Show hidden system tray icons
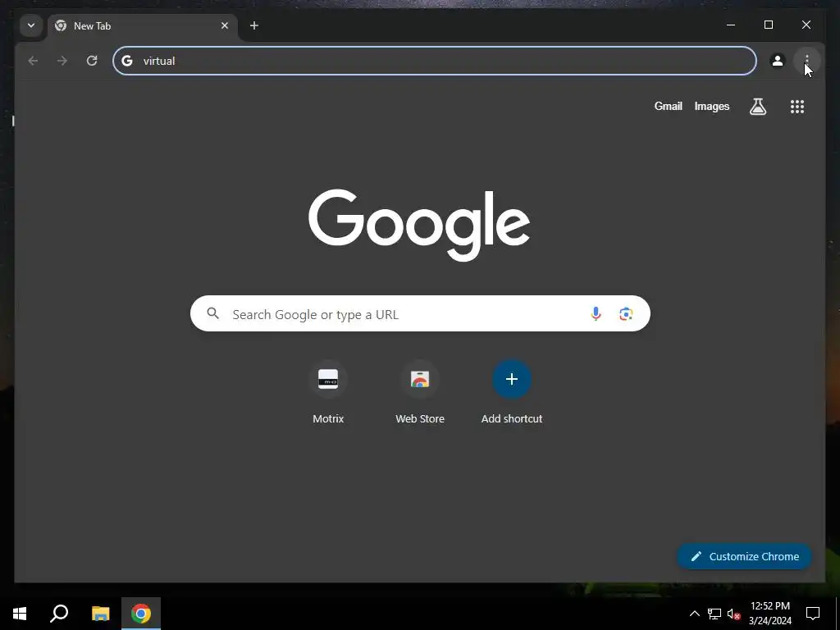Screen dimensions: 840x630 (694, 614)
